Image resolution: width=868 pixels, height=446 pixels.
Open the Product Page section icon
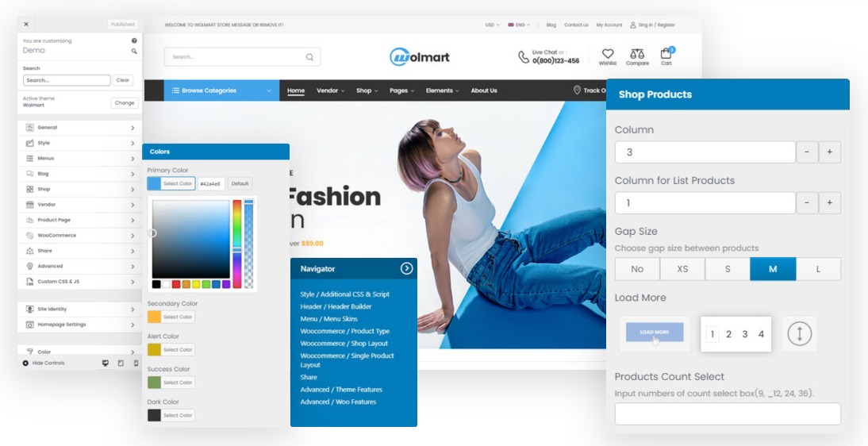(x=30, y=220)
